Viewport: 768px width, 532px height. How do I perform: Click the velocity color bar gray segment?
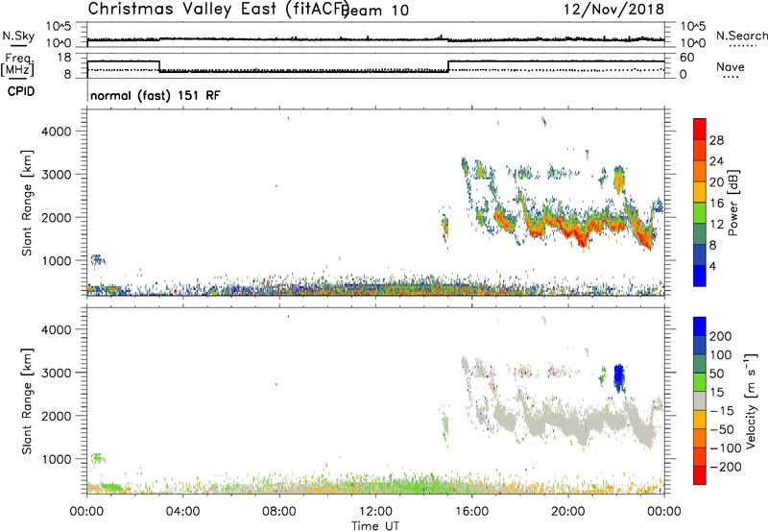click(700, 401)
